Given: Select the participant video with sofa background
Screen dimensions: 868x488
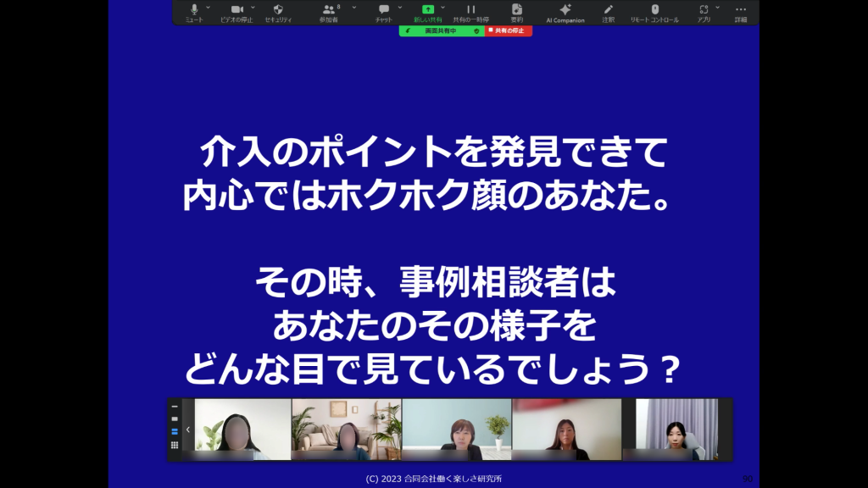Looking at the screenshot, I should pos(346,430).
